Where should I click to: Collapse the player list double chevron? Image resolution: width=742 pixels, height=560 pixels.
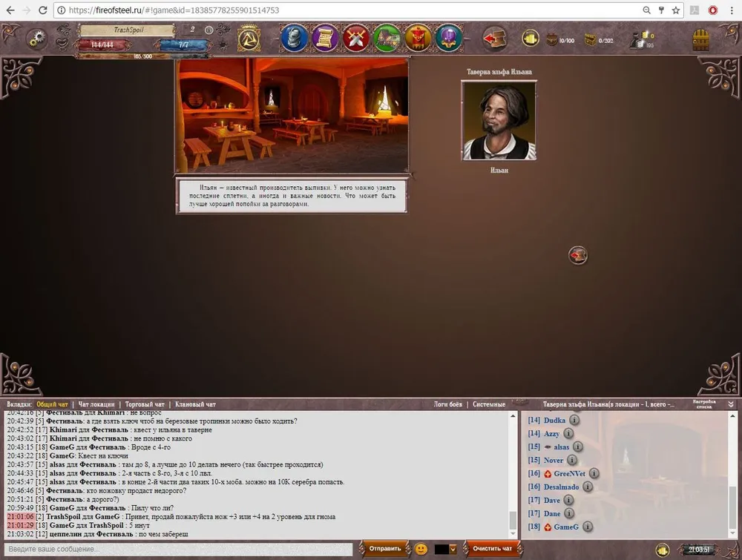point(731,404)
